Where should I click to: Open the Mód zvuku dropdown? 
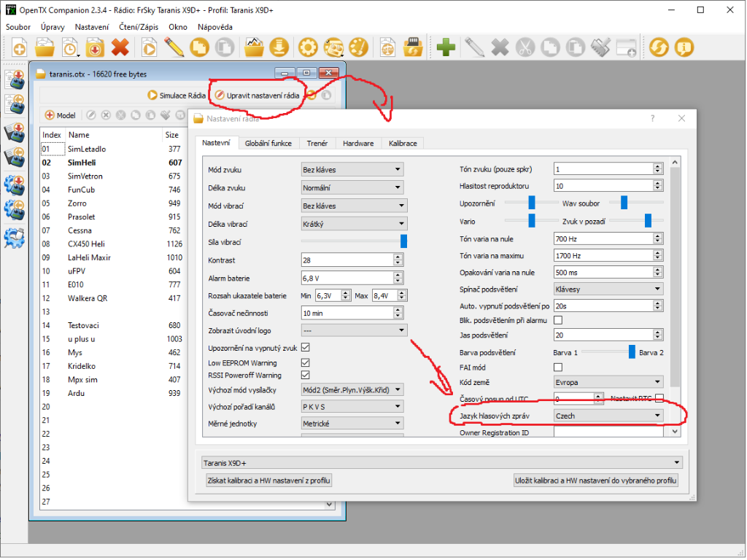352,169
